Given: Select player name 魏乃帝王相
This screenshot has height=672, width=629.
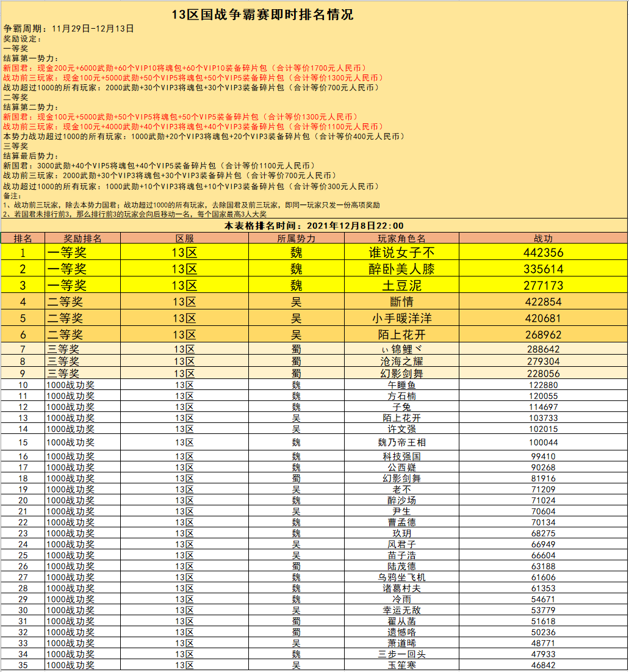Looking at the screenshot, I should pos(402,443).
